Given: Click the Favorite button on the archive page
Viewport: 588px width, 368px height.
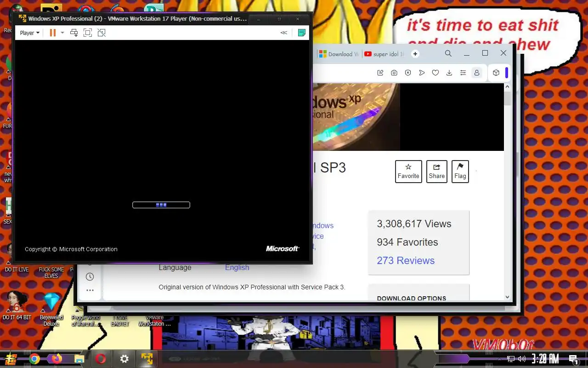Looking at the screenshot, I should coord(408,171).
